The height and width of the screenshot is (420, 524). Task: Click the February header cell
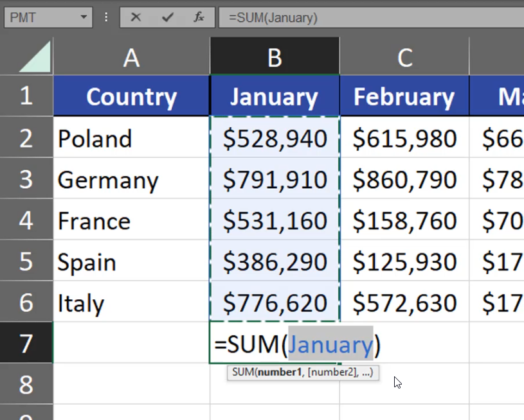pos(404,97)
